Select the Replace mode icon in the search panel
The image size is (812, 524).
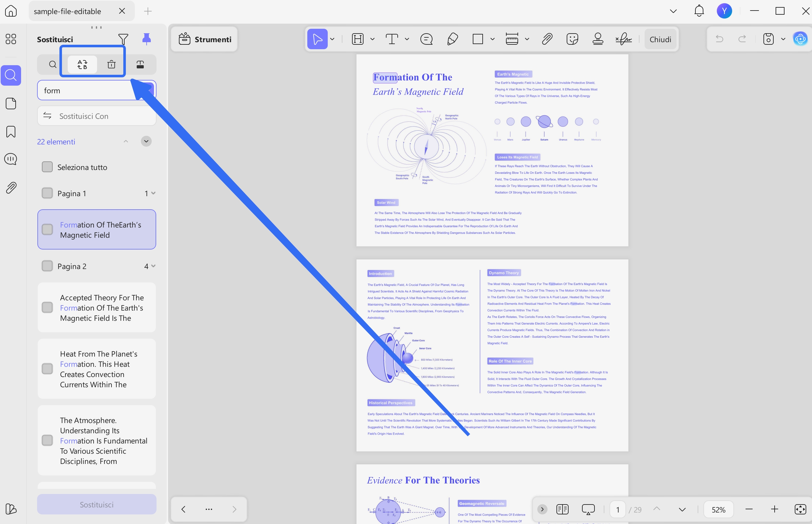pos(82,64)
